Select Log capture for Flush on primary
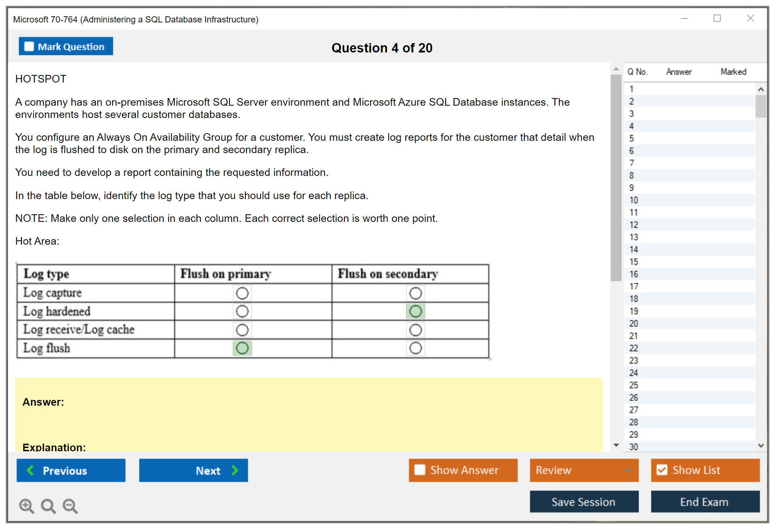 242,293
